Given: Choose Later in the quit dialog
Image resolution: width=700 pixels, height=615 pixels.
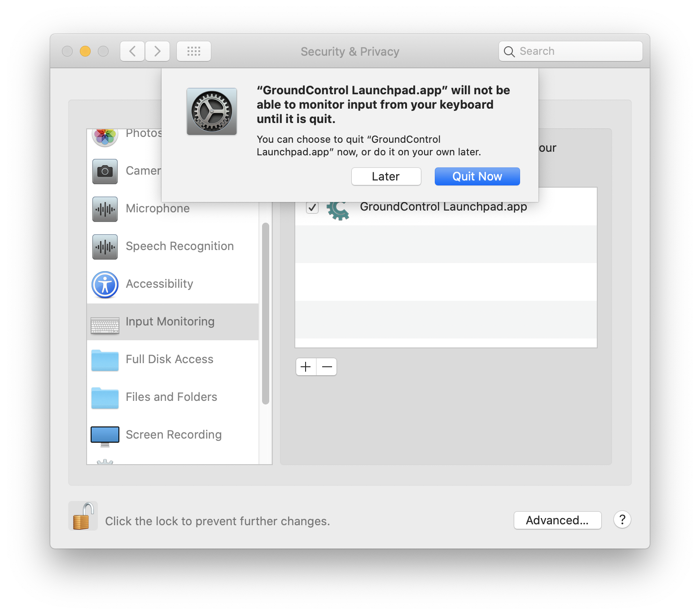Looking at the screenshot, I should click(386, 176).
